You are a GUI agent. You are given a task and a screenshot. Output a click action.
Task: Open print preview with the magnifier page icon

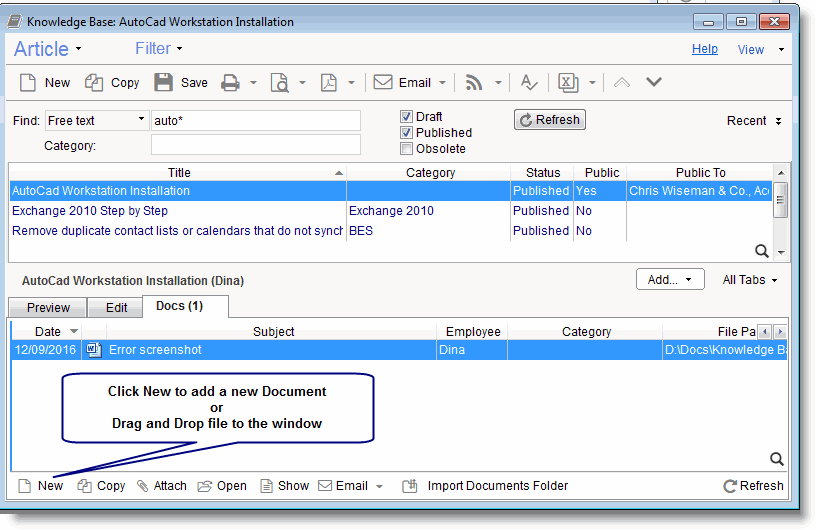click(281, 83)
